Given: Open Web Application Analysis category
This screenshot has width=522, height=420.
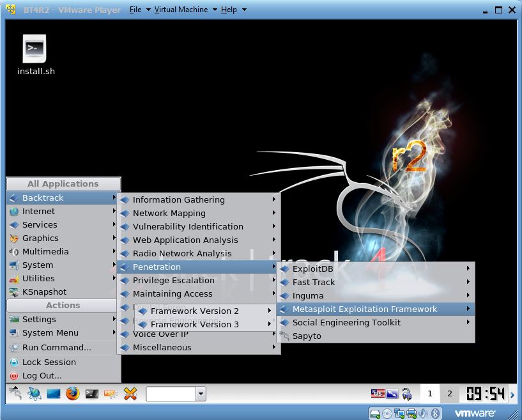Looking at the screenshot, I should [199, 240].
